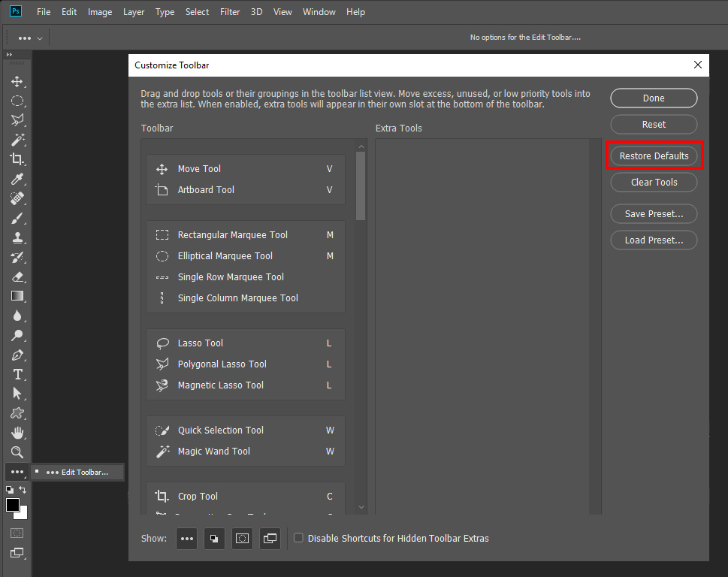
Task: Choose Edit Toolbar from the context menu
Action: 83,472
